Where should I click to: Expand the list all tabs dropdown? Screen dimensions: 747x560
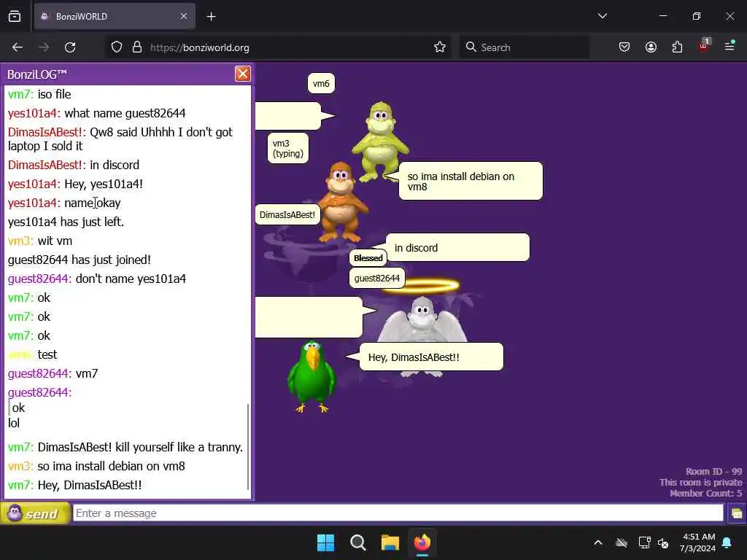pos(602,16)
